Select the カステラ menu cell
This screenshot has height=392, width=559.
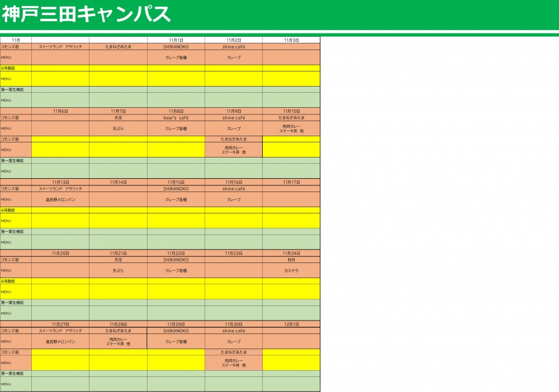coord(291,270)
